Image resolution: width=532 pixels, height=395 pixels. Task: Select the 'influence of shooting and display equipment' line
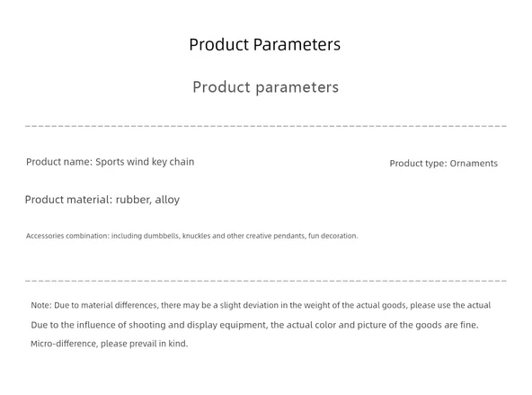[254, 325]
